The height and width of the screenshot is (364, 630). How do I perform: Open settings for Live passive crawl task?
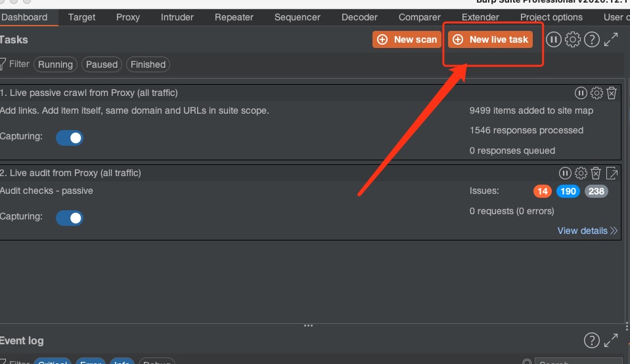pos(596,93)
